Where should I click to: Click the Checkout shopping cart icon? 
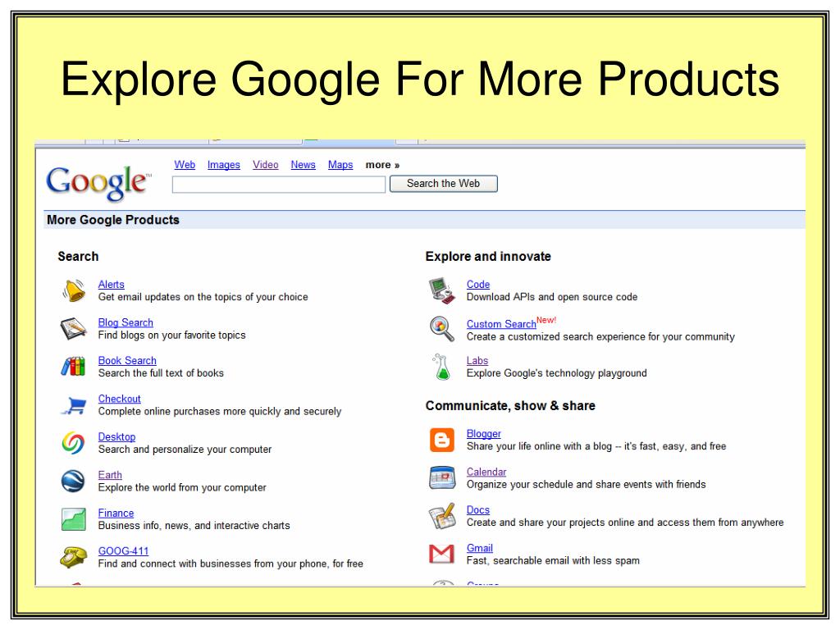click(x=74, y=405)
